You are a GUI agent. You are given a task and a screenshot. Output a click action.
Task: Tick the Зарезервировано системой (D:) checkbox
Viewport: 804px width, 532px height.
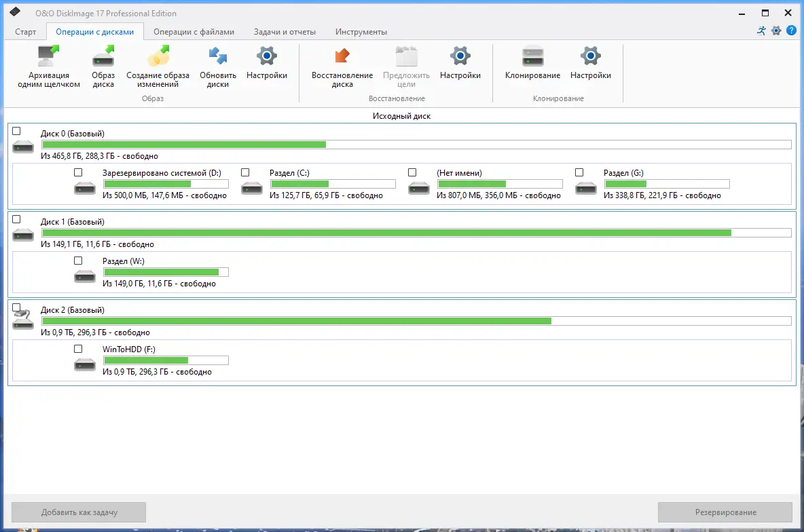pos(78,173)
